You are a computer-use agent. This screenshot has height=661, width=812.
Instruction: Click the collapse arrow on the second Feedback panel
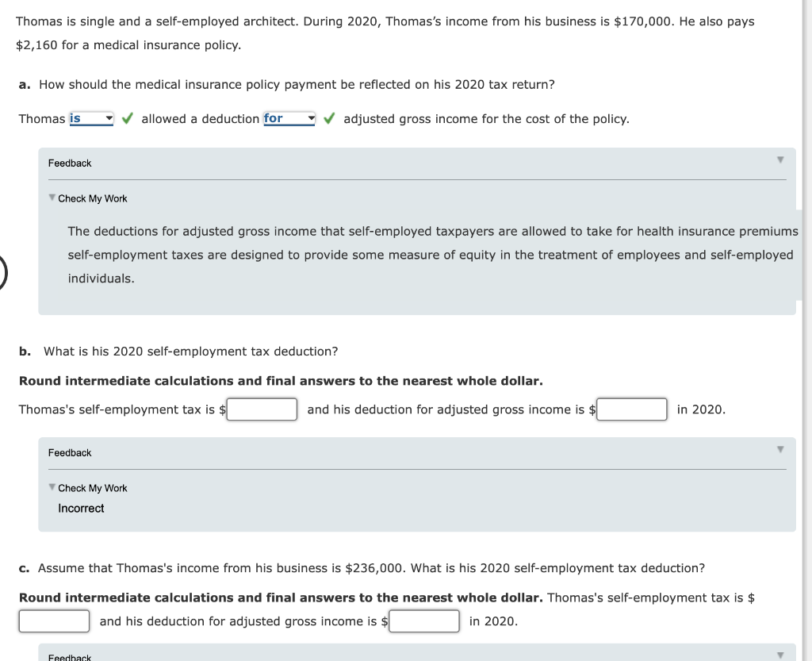coord(780,449)
